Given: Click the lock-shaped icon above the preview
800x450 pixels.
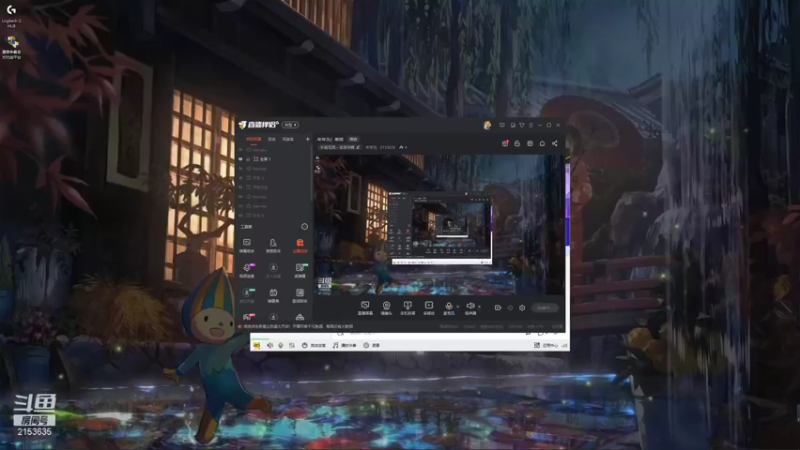Looking at the screenshot, I should 517,143.
